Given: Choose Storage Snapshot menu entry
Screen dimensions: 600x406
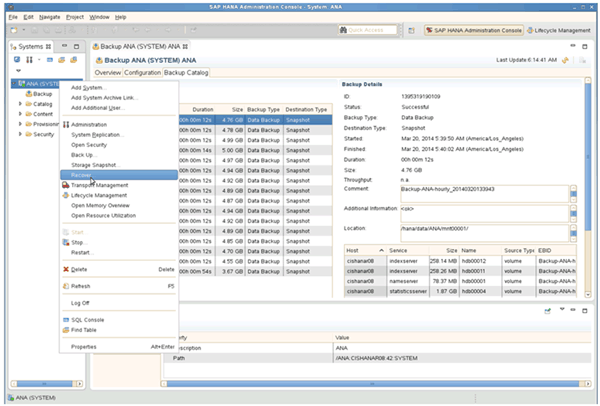Looking at the screenshot, I should [x=95, y=164].
